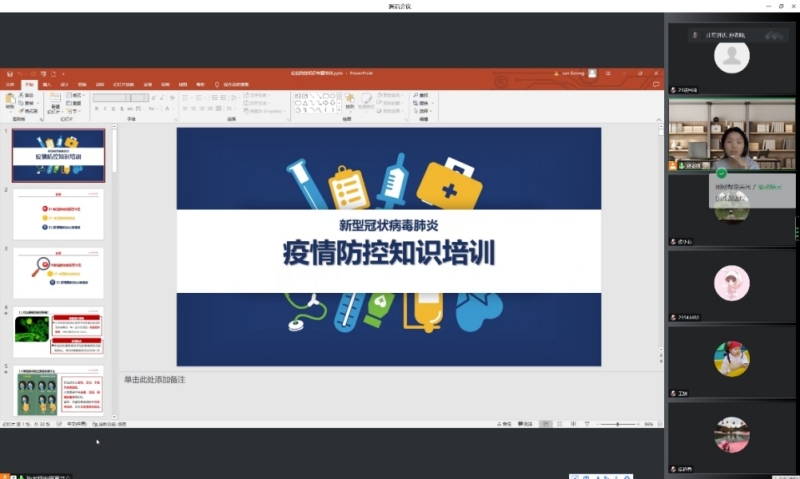Adjust the zoom slider in status bar
This screenshot has height=479, width=800.
[x=617, y=424]
